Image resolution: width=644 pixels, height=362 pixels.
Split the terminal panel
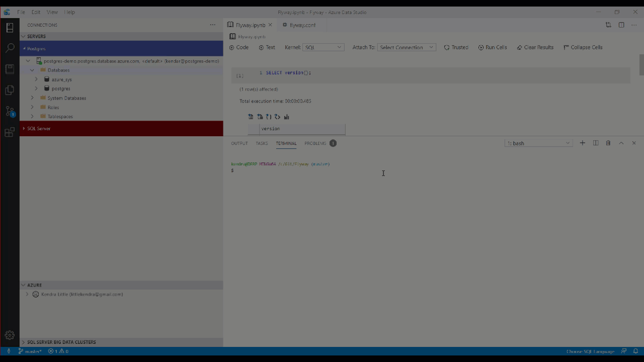click(x=596, y=143)
